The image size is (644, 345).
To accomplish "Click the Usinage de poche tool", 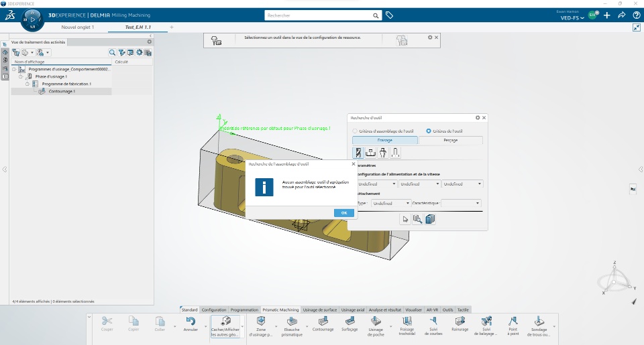I will pos(376,326).
